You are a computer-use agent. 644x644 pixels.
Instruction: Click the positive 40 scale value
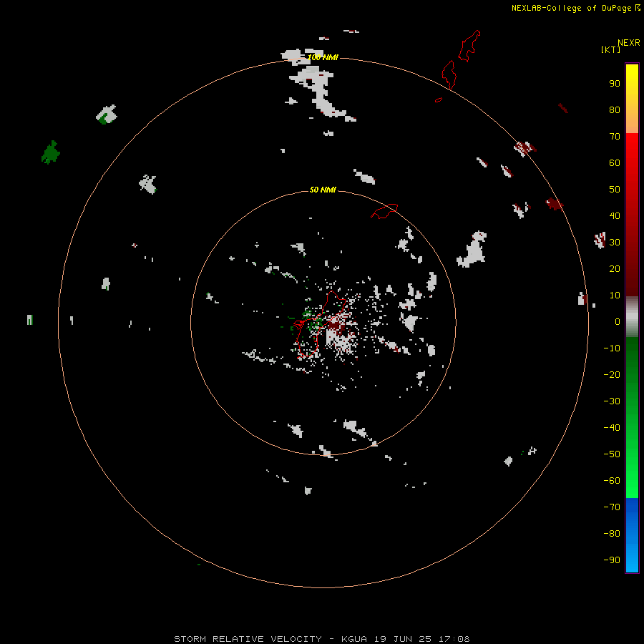click(615, 215)
